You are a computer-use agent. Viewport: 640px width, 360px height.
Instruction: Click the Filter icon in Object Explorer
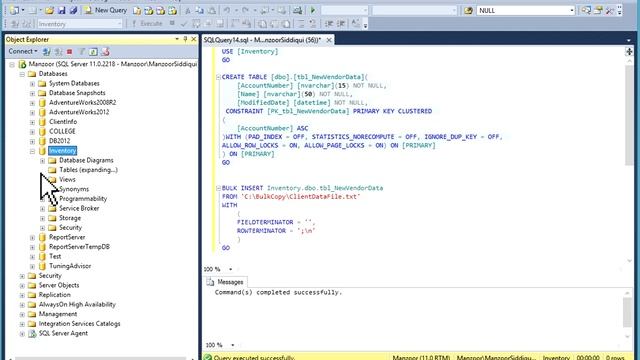pyautogui.click(x=82, y=52)
